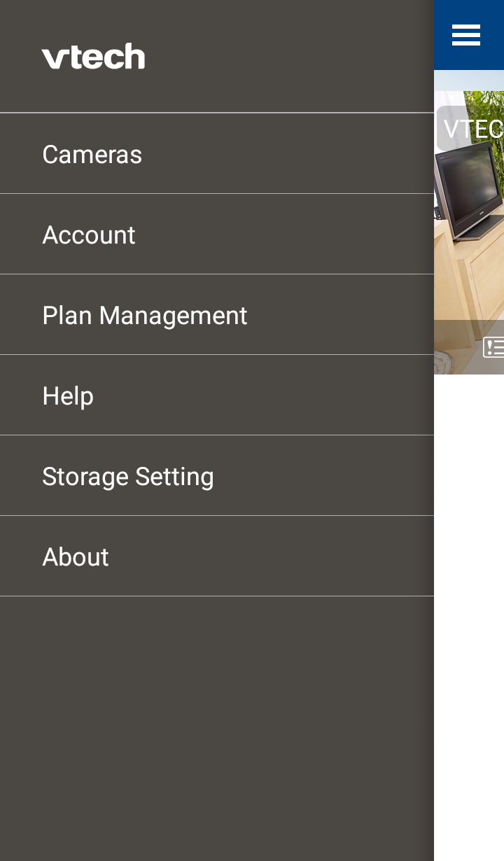Screen dimensions: 504x861
Task: Open the Help section
Action: tap(68, 396)
